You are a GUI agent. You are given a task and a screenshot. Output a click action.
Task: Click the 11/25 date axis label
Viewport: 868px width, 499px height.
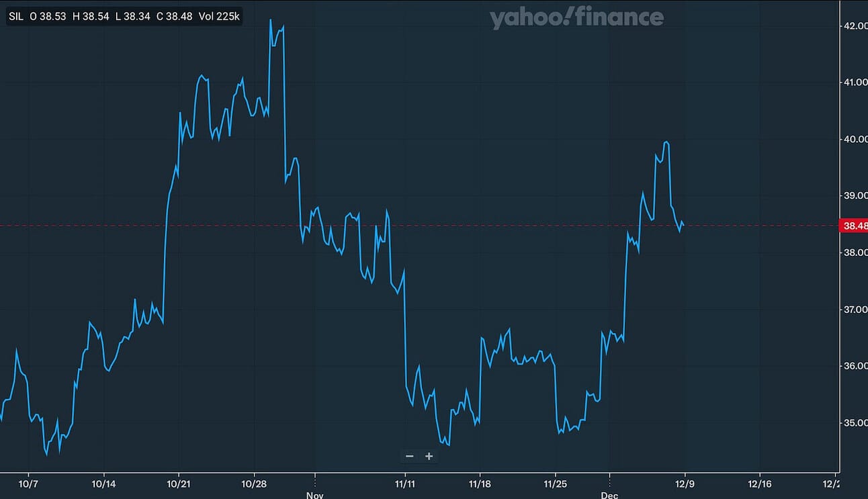[554, 483]
